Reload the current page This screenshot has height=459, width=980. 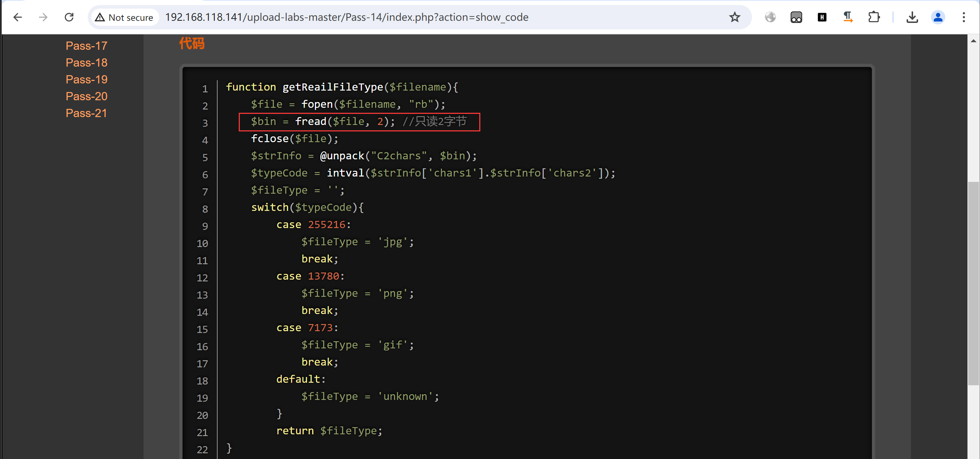point(69,17)
